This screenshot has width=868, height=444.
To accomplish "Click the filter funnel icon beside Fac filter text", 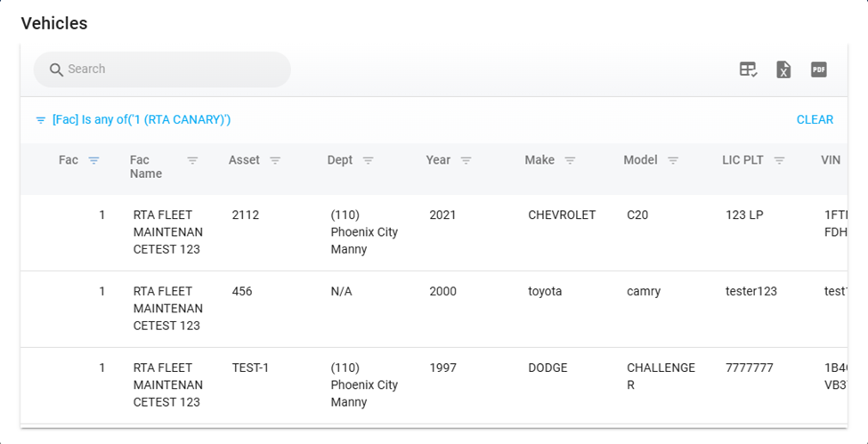I will click(41, 120).
